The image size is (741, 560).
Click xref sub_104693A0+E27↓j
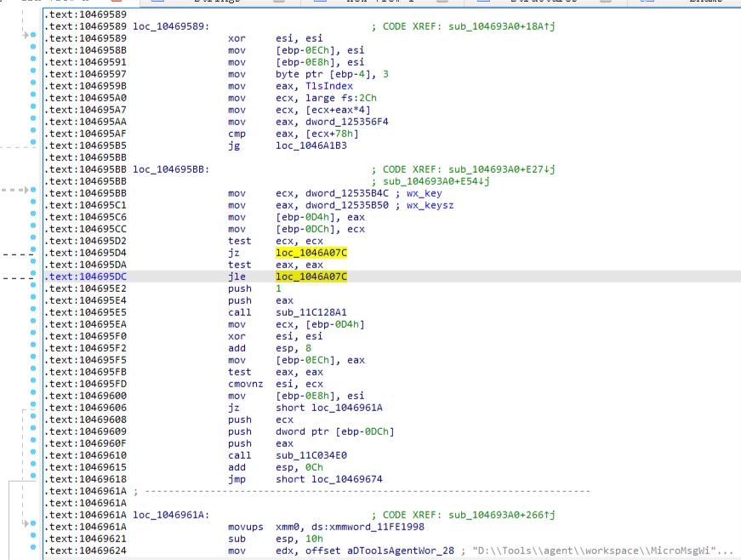pyautogui.click(x=502, y=169)
